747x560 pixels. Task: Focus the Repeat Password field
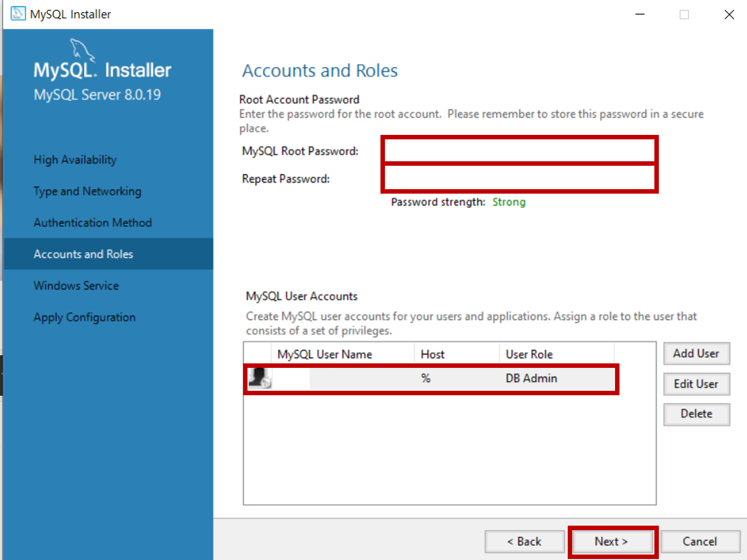(x=519, y=178)
